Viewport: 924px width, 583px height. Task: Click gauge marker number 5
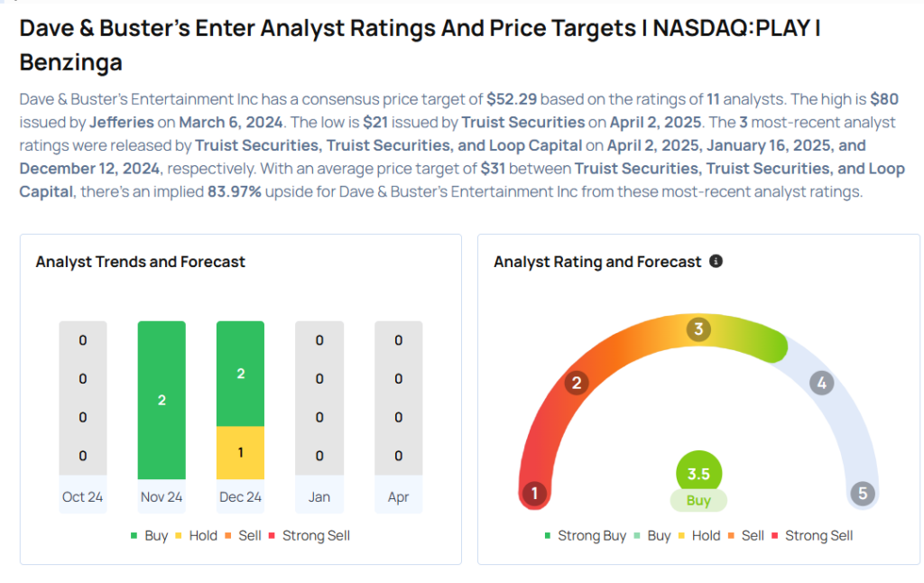(x=863, y=494)
